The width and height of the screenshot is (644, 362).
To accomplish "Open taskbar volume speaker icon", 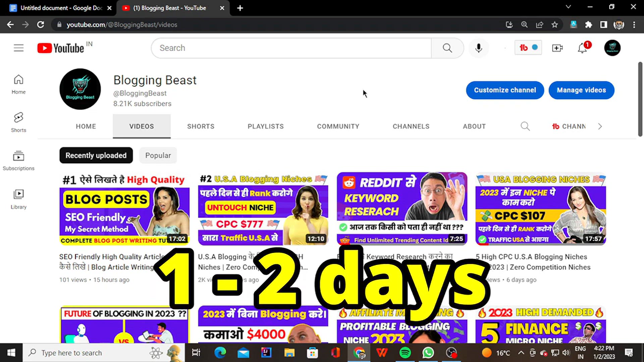I will tap(566, 353).
